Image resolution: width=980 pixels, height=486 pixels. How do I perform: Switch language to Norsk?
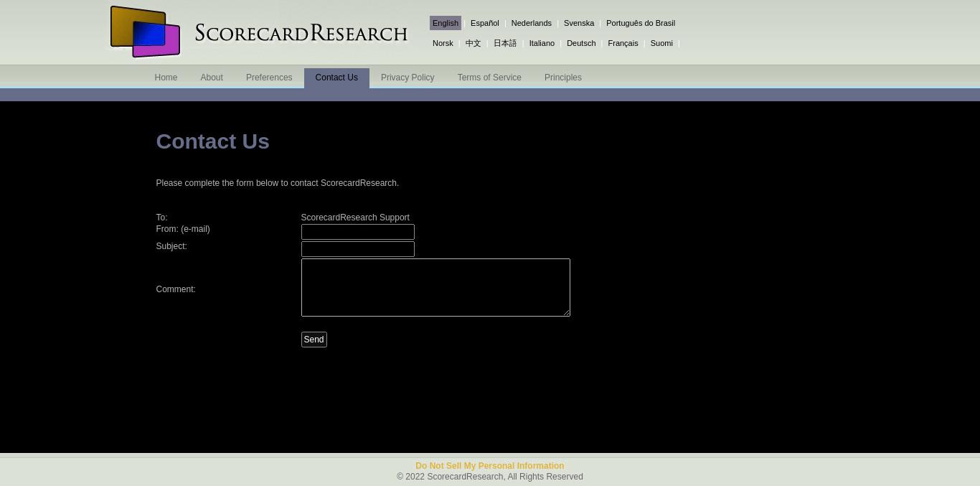(x=443, y=43)
